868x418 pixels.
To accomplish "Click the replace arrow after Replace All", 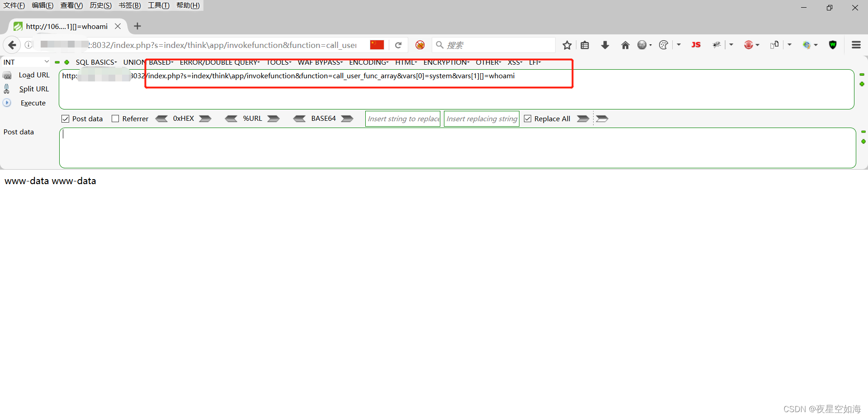I will (583, 119).
